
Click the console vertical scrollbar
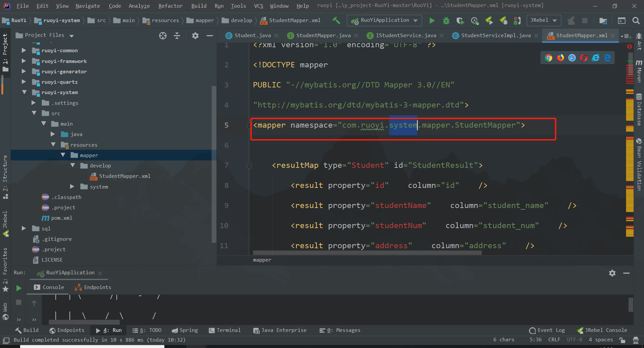(631, 305)
